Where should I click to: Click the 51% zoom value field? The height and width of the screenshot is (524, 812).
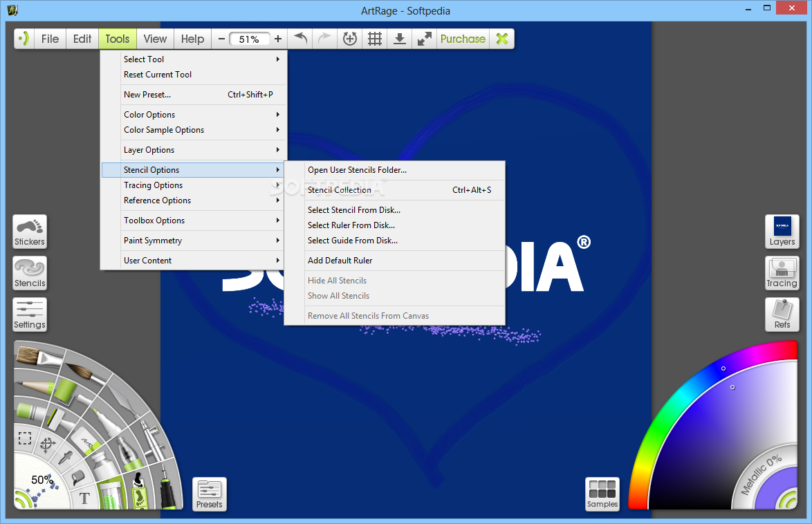(249, 39)
